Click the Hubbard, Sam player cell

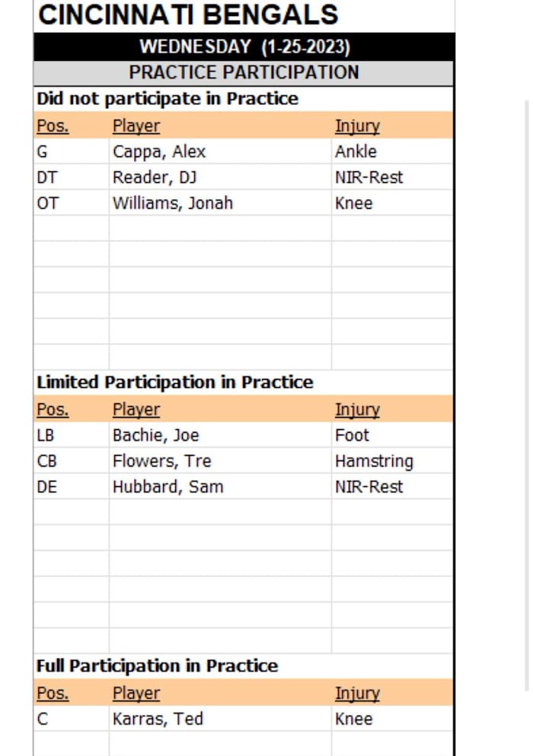[x=168, y=487]
